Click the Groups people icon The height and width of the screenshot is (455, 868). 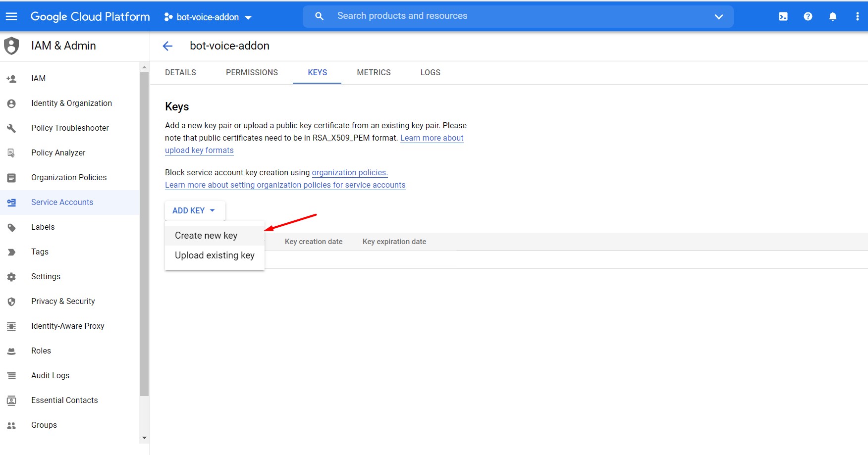point(11,425)
